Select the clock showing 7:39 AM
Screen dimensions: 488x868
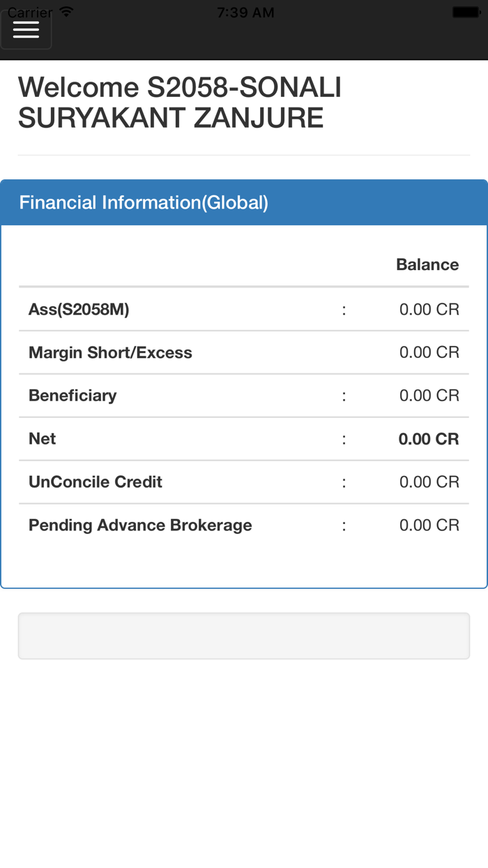tap(245, 10)
